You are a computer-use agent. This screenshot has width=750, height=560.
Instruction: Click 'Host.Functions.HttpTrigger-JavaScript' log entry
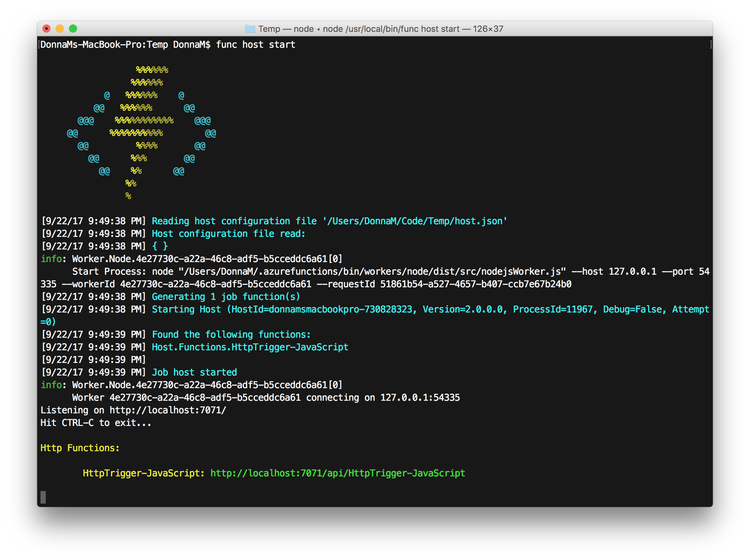[250, 347]
